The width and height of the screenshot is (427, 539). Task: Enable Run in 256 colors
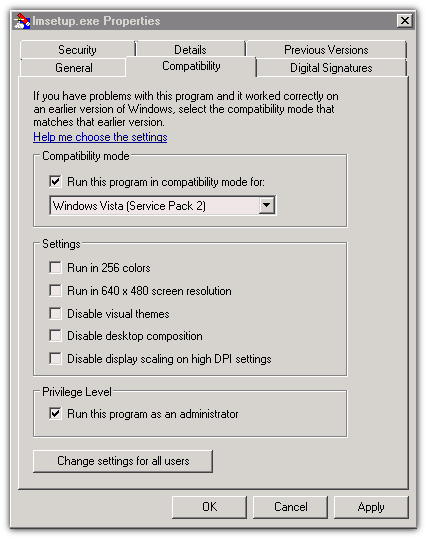(x=55, y=267)
